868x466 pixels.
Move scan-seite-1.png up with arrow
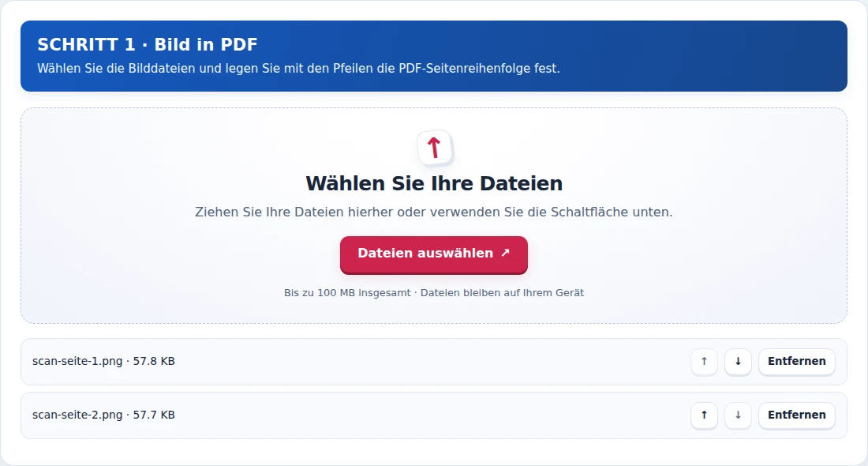coord(704,361)
